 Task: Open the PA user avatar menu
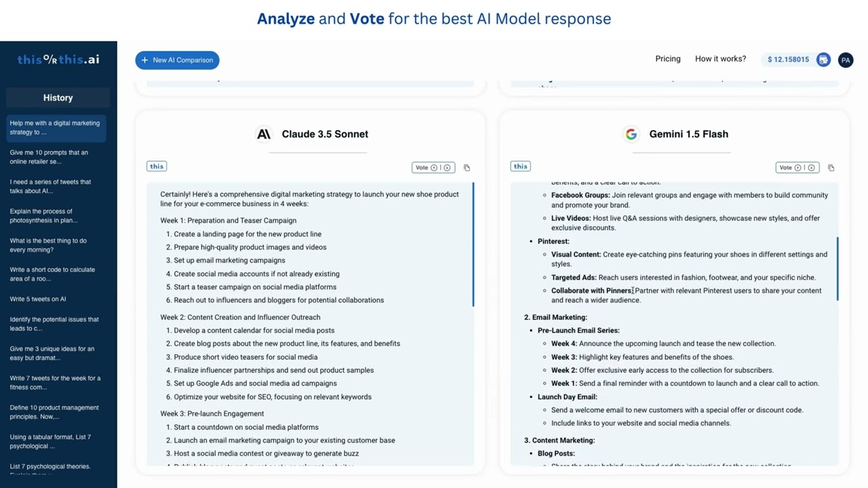click(846, 60)
